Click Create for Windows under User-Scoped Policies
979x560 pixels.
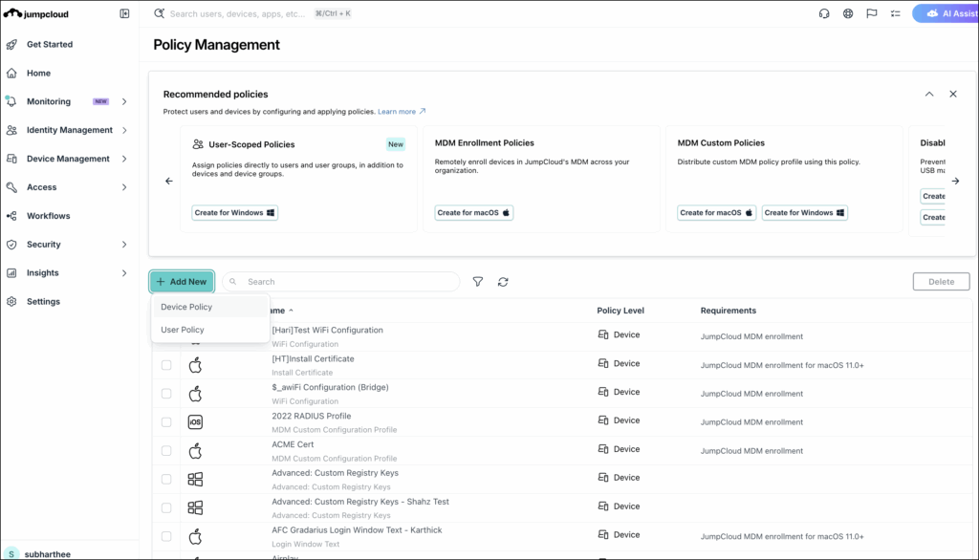tap(234, 213)
